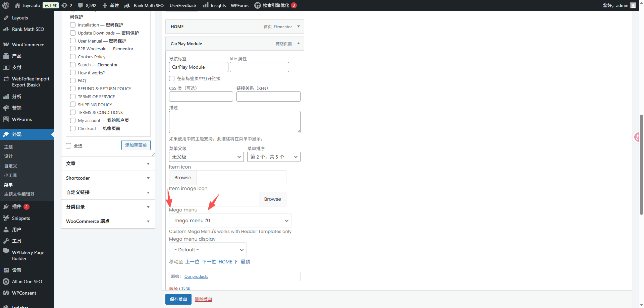Image resolution: width=644 pixels, height=308 pixels.
Task: Click the page vertical scrollbar thumb
Action: 641,164
